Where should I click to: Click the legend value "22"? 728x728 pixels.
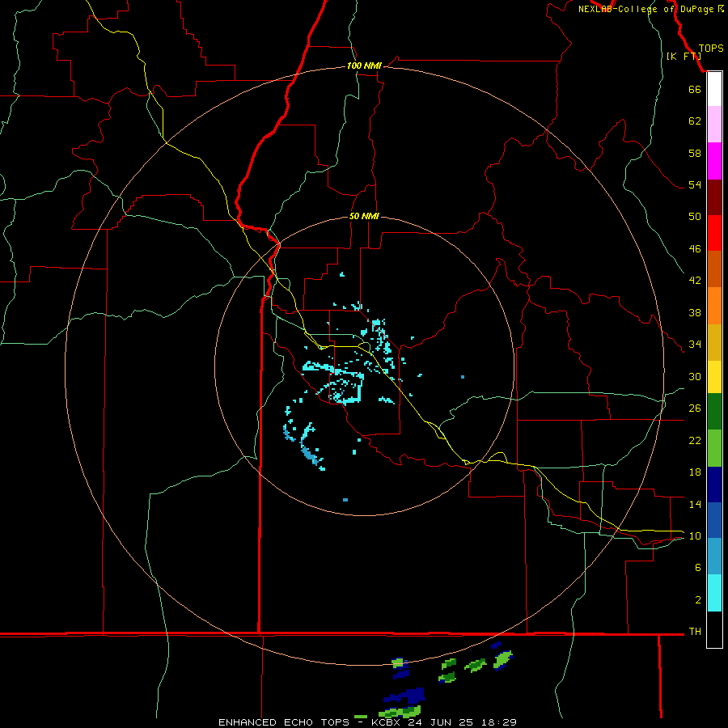pyautogui.click(x=695, y=440)
